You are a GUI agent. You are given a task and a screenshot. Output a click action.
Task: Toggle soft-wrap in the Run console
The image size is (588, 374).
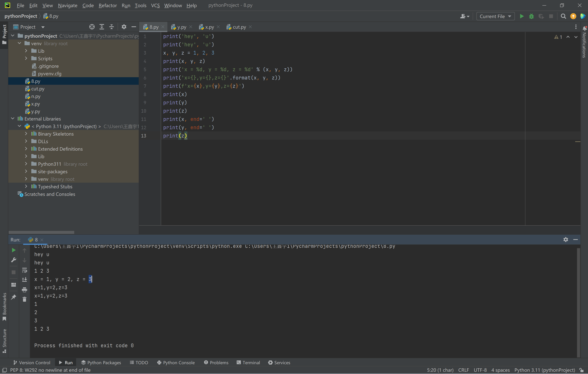coord(24,270)
